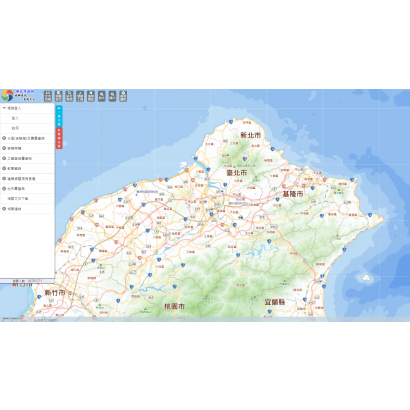Viewport: 410px width, 410px height.
Task: Click the 宜蘭縣 label on the map
Action: (x=275, y=302)
